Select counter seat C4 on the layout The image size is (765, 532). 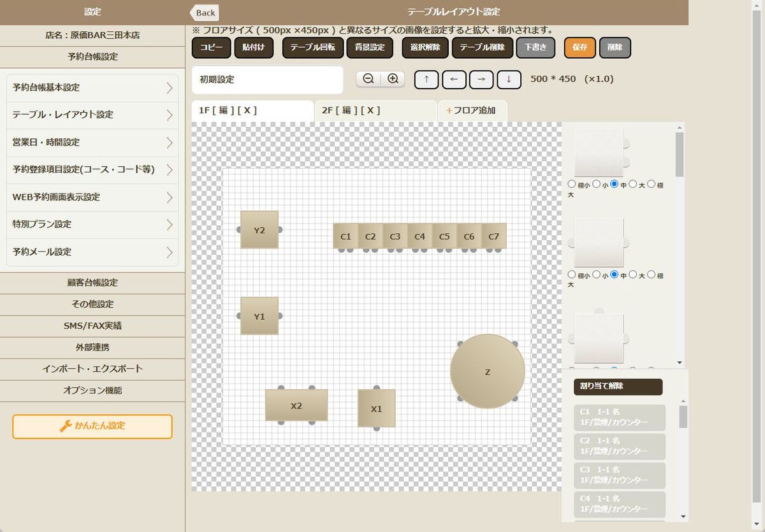pos(419,236)
